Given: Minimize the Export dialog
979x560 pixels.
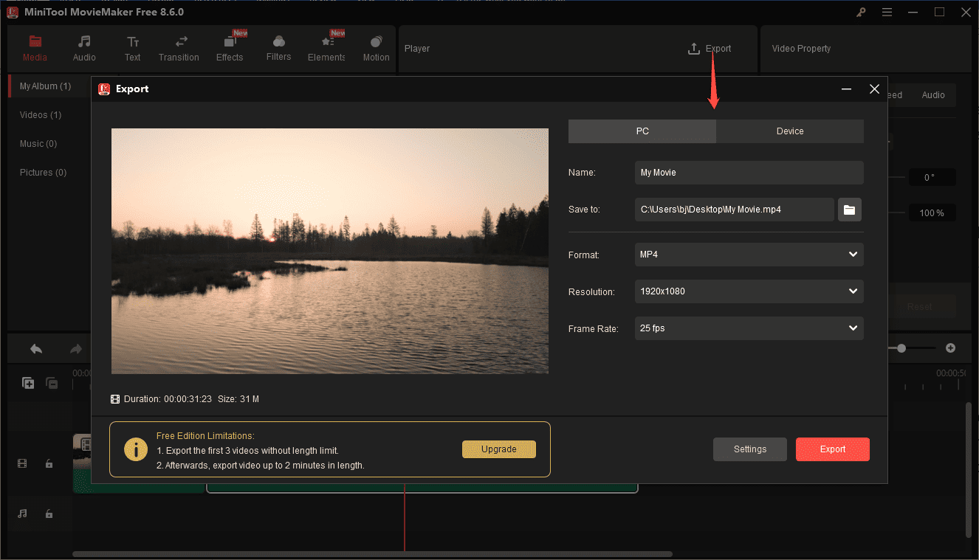Looking at the screenshot, I should click(846, 89).
